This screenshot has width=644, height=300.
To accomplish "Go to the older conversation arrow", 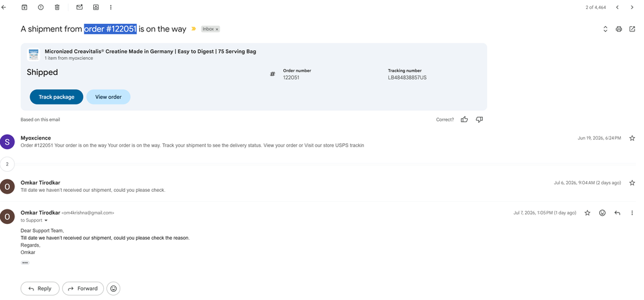I will pyautogui.click(x=631, y=8).
